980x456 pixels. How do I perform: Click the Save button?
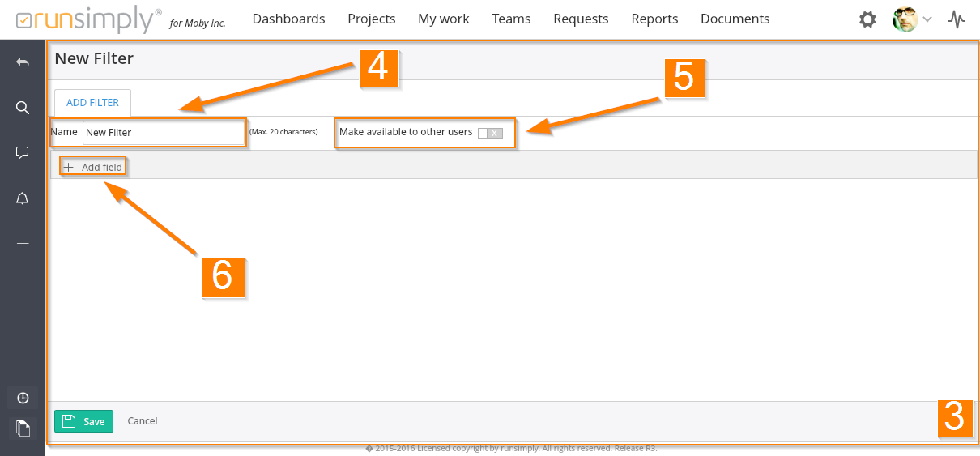point(84,421)
